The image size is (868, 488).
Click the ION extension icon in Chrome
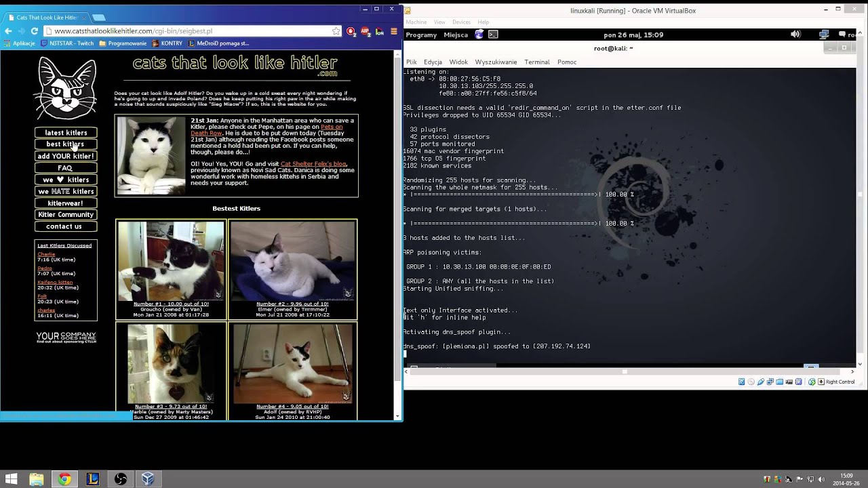point(380,31)
